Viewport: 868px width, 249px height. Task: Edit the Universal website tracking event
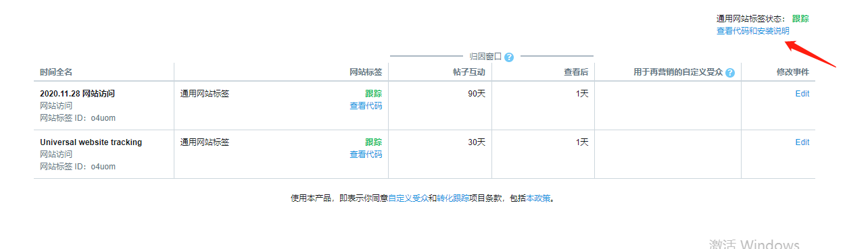click(802, 142)
